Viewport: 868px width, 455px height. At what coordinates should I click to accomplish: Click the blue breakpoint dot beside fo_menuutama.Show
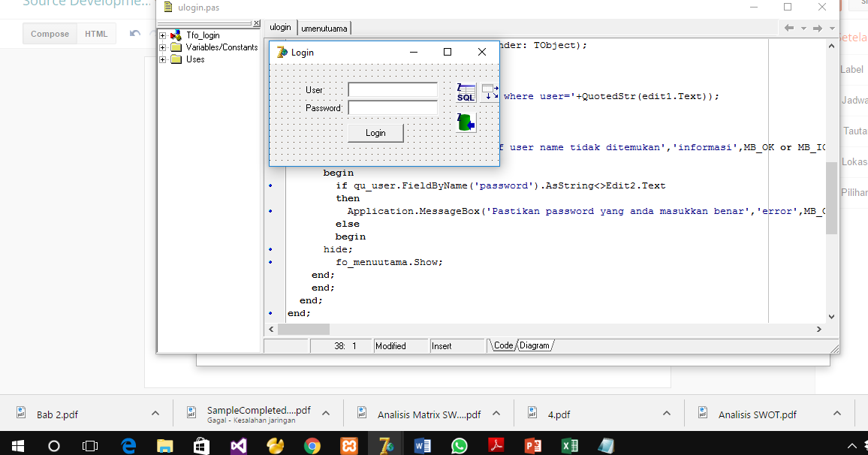coord(271,262)
